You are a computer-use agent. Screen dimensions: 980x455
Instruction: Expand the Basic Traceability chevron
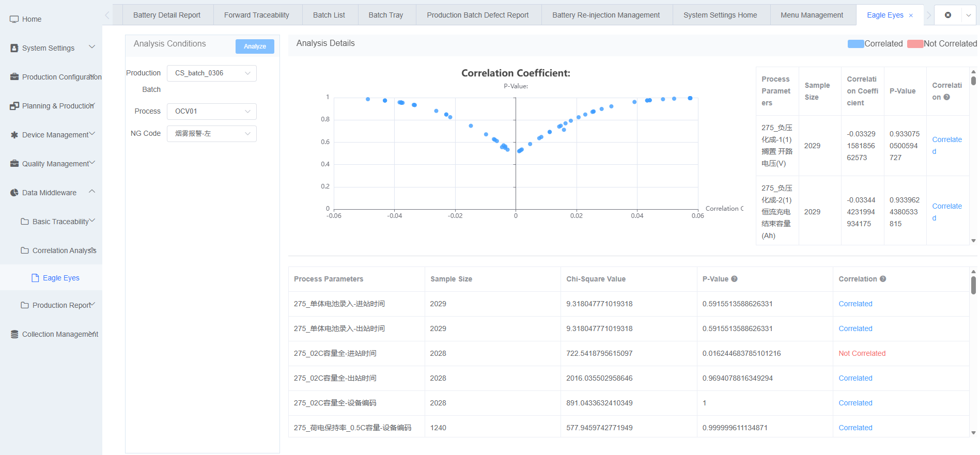(x=92, y=221)
